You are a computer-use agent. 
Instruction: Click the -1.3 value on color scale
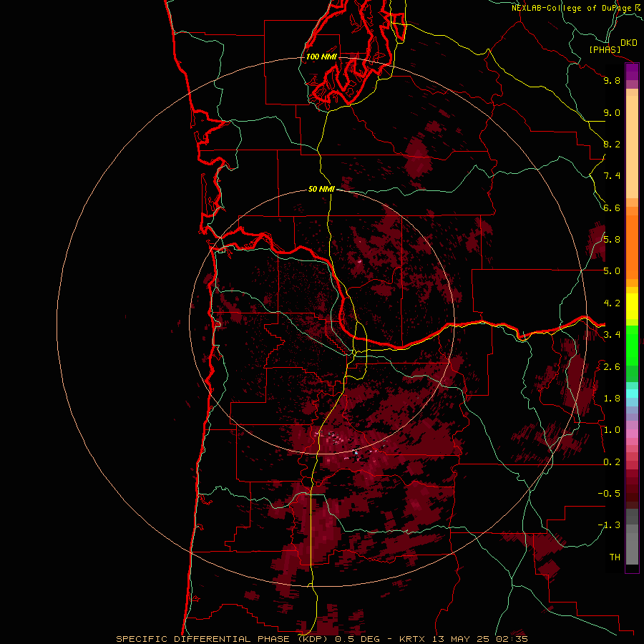(609, 525)
